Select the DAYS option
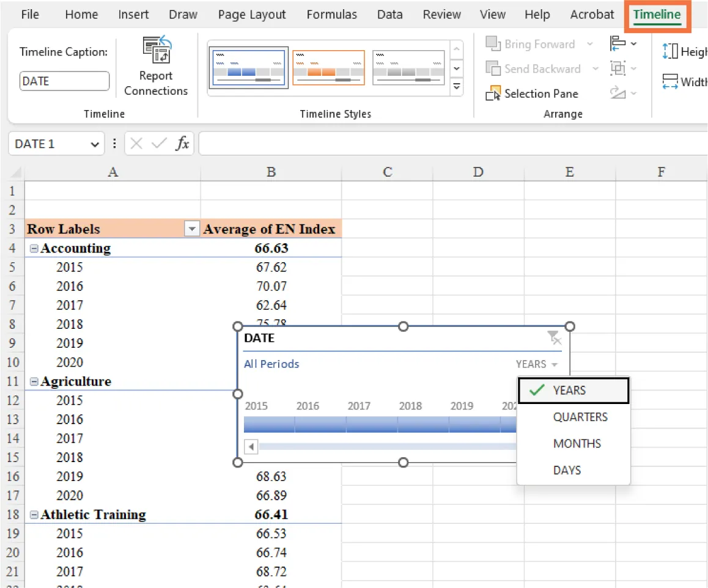This screenshot has height=588, width=708. click(567, 470)
